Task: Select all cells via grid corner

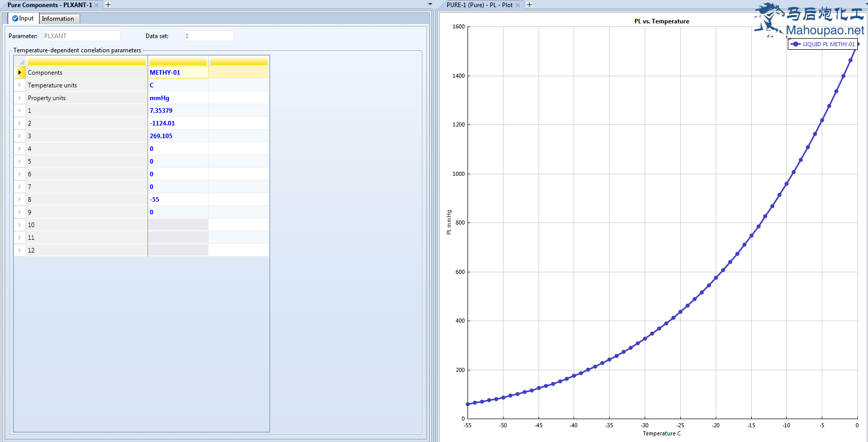Action: [20, 61]
